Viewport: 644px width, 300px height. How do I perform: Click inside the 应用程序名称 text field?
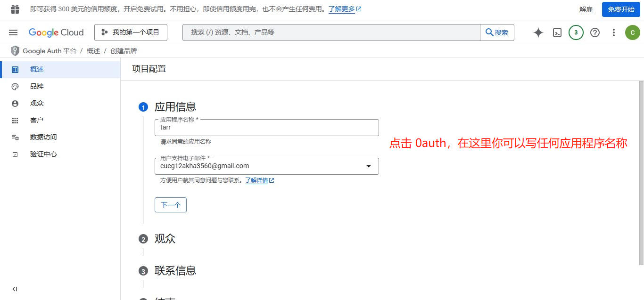tap(266, 128)
